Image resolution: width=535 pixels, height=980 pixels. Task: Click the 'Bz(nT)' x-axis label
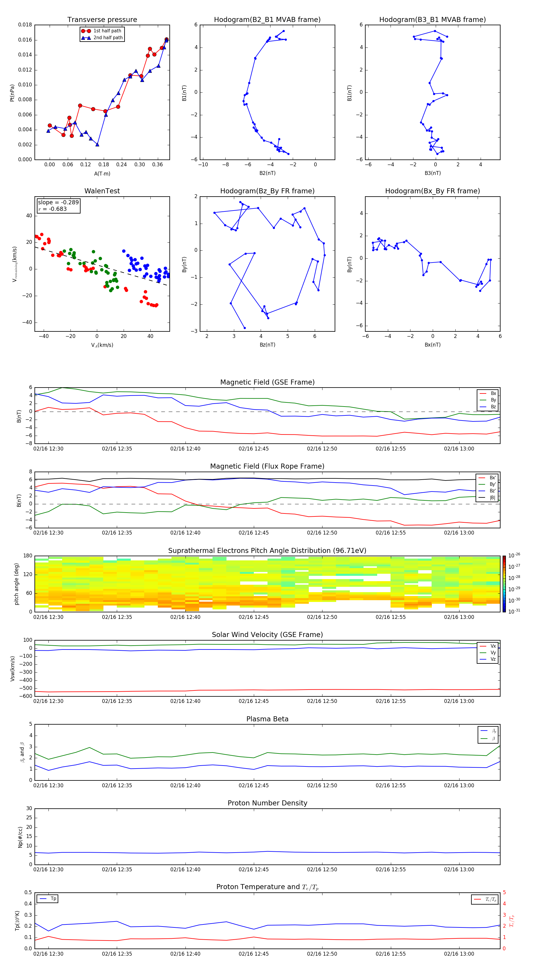[x=267, y=345]
